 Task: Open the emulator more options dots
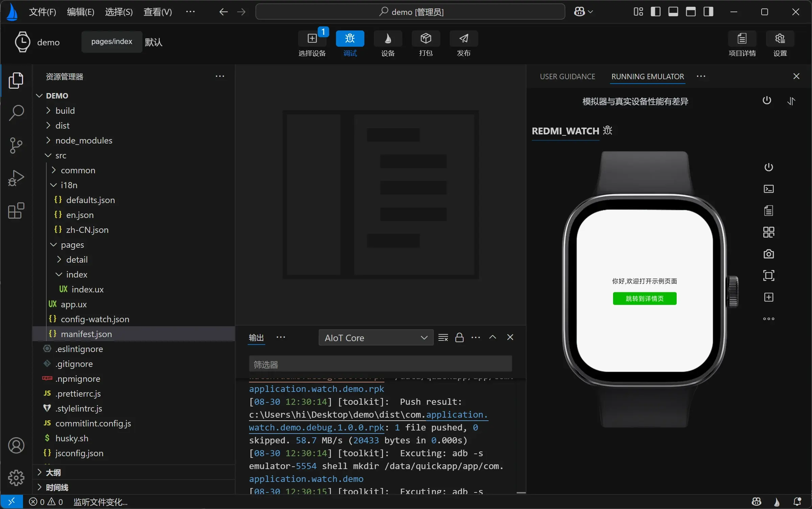pos(769,319)
